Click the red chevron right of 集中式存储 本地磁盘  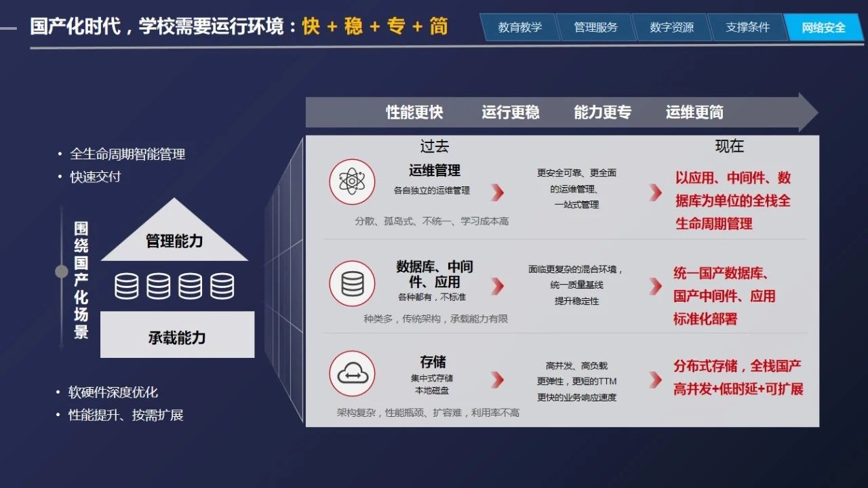tap(498, 380)
